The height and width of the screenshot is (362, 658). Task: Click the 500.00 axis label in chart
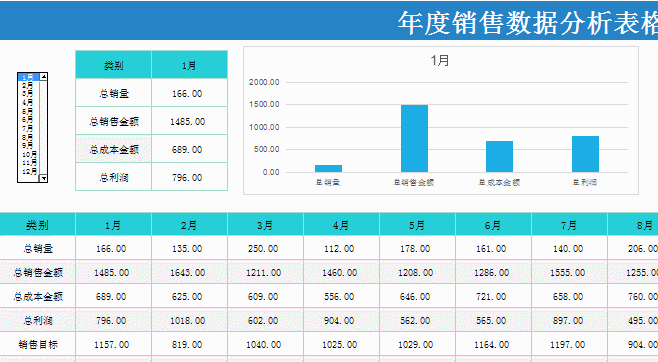(266, 149)
